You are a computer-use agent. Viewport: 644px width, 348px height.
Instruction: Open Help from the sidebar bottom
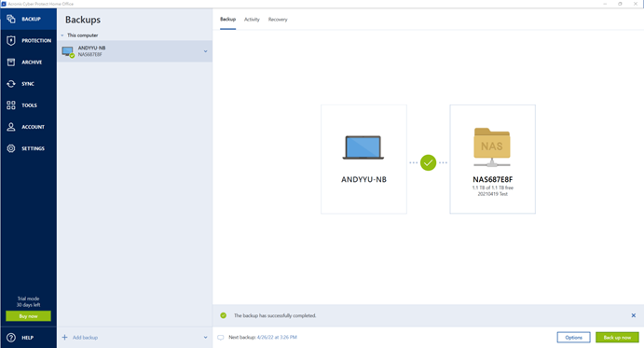[28, 338]
